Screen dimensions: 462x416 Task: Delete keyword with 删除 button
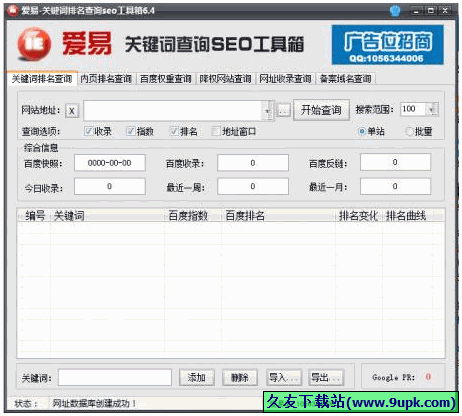coord(240,378)
